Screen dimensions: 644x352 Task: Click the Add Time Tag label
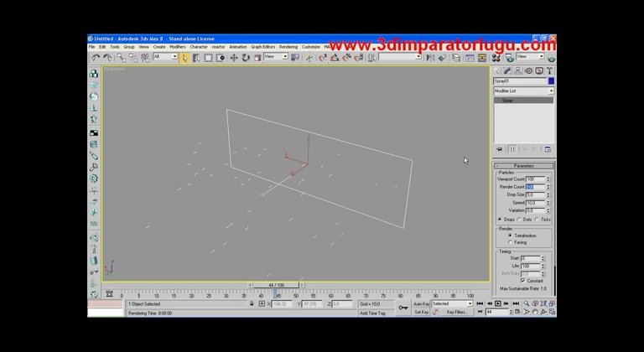click(x=372, y=313)
